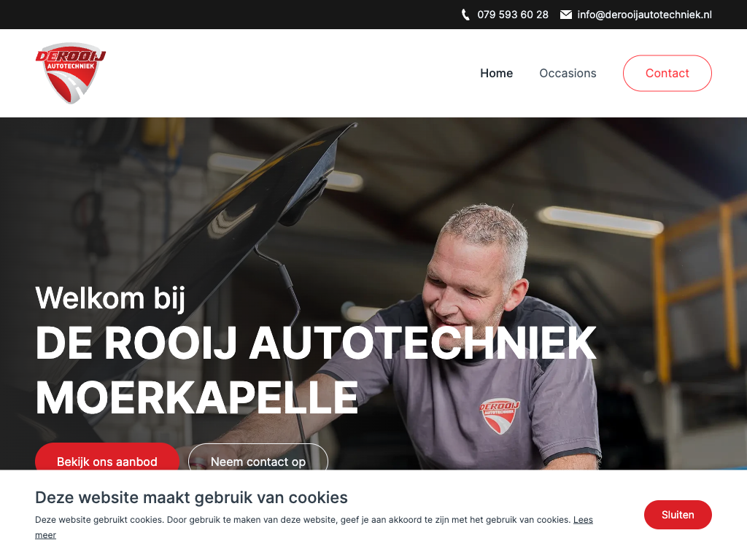
Task: Click the red Bekijk ons aanbod button
Action: pyautogui.click(x=107, y=457)
